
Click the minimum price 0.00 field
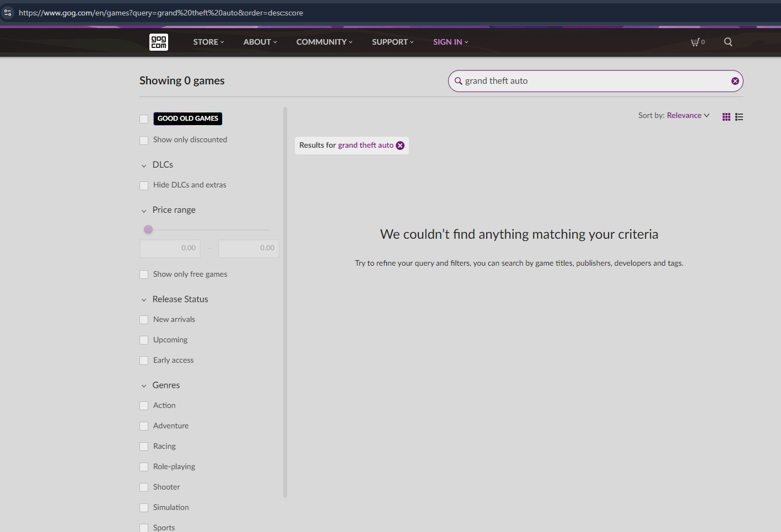pos(170,248)
